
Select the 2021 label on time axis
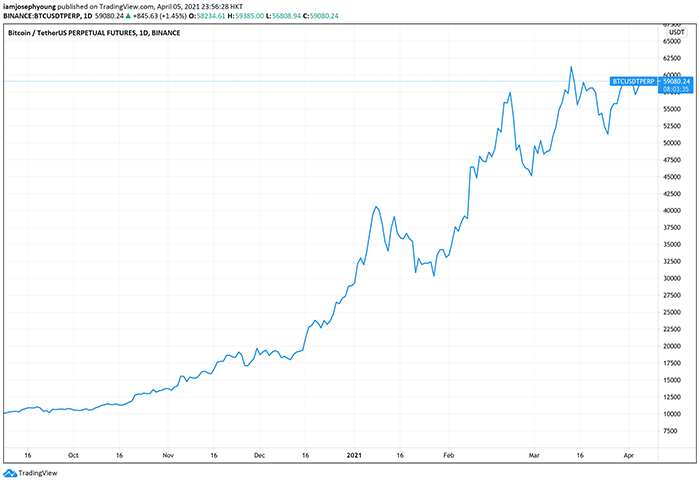[x=351, y=453]
